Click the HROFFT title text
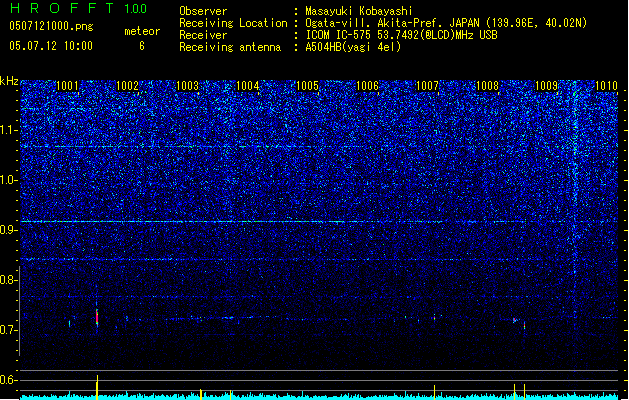The height and width of the screenshot is (400, 629). tap(62, 8)
